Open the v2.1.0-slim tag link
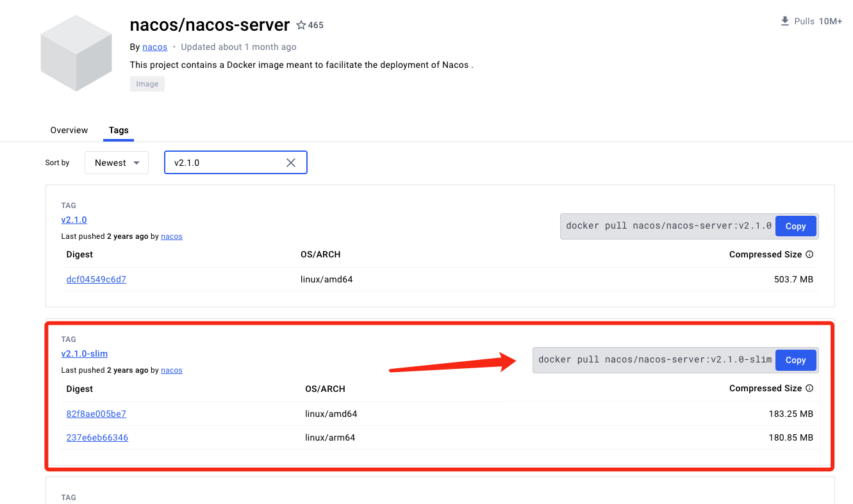853x504 pixels. click(x=85, y=354)
